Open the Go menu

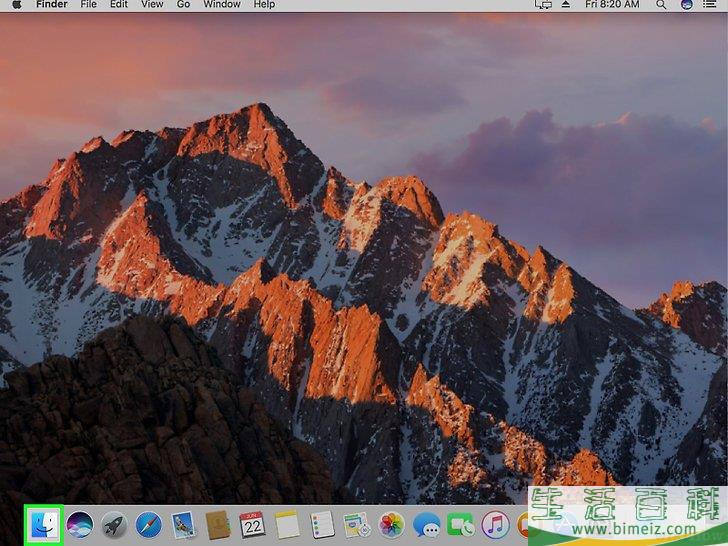183,5
